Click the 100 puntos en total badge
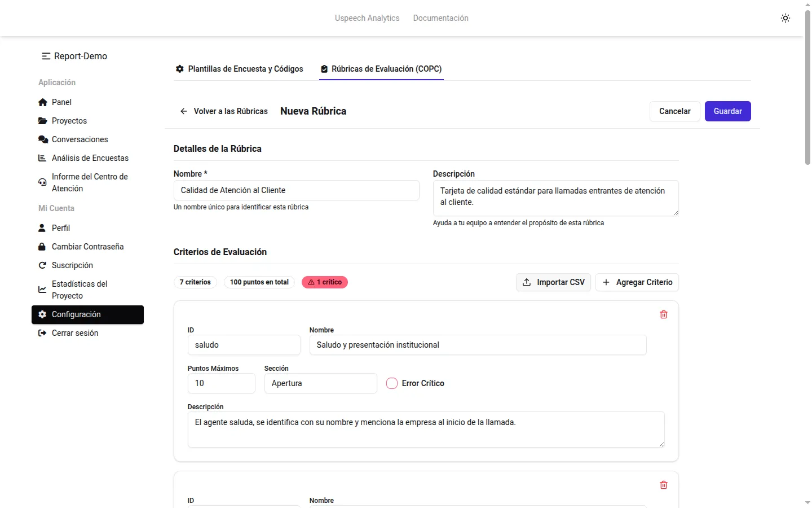 coord(259,282)
